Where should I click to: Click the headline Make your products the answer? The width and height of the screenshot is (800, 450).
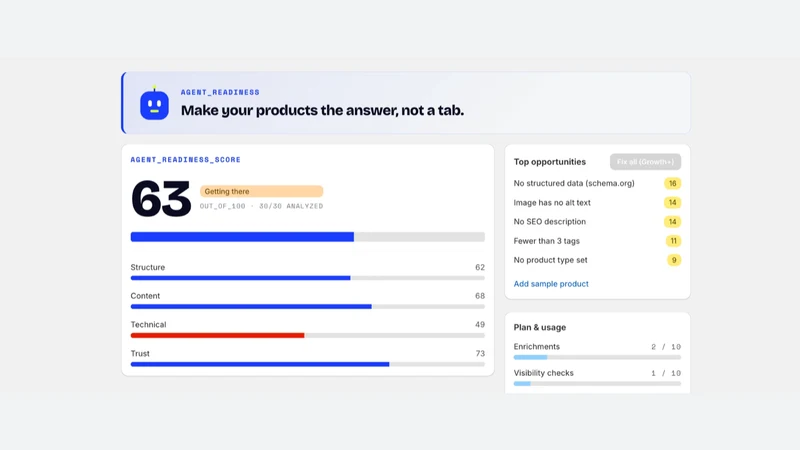tap(322, 110)
